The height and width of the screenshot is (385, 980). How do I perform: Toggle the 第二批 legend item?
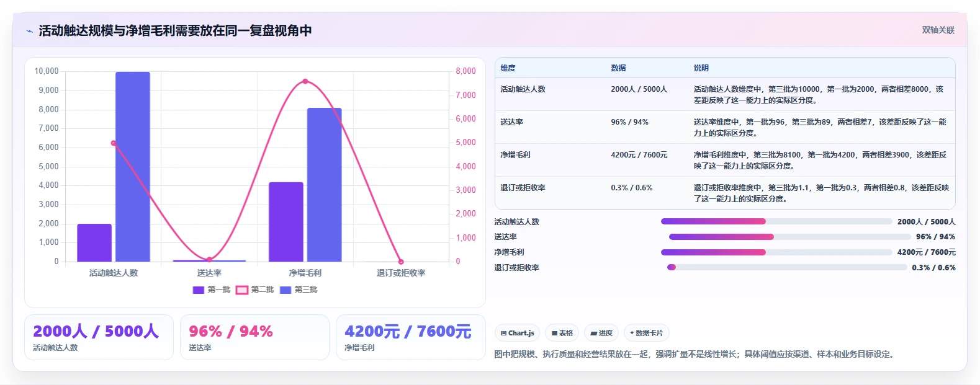click(255, 290)
